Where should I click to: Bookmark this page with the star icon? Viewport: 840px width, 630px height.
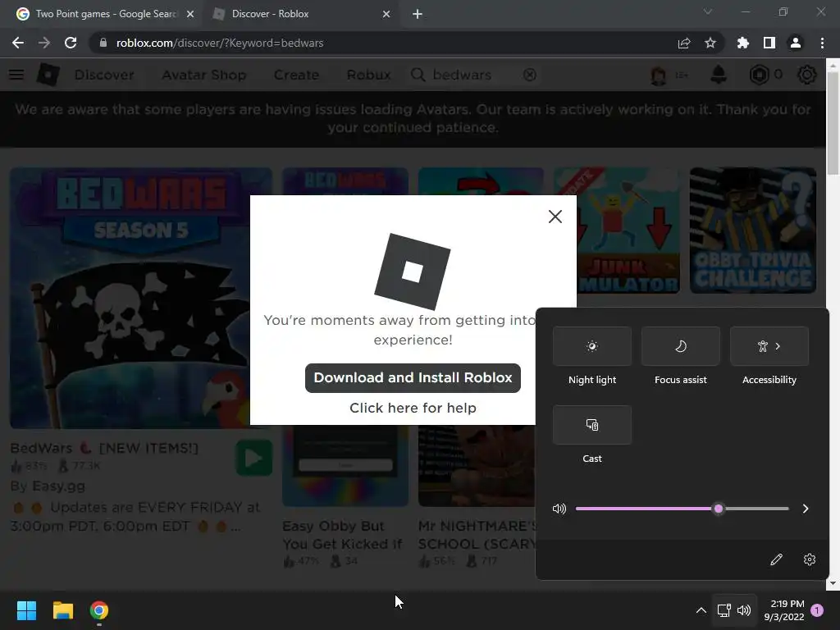[x=710, y=43]
